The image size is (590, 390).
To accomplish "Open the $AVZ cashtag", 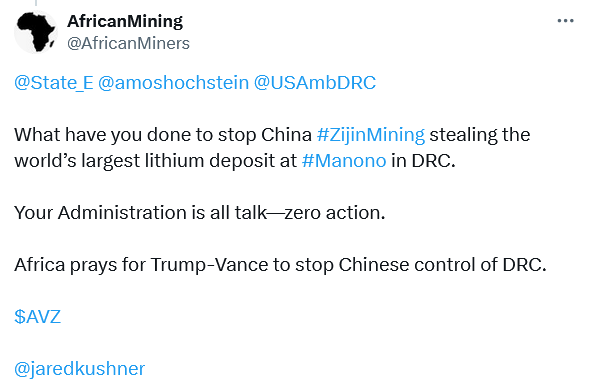I will [38, 317].
